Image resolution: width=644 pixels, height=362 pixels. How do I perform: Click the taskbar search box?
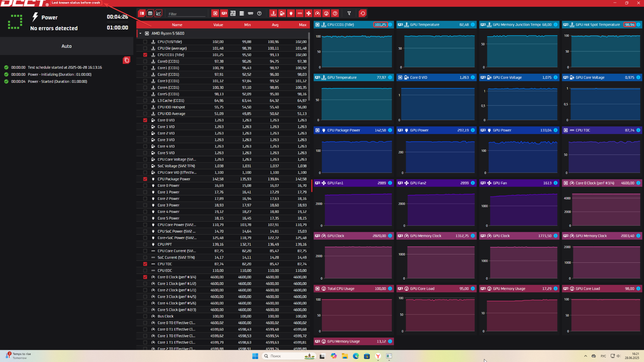point(289,356)
